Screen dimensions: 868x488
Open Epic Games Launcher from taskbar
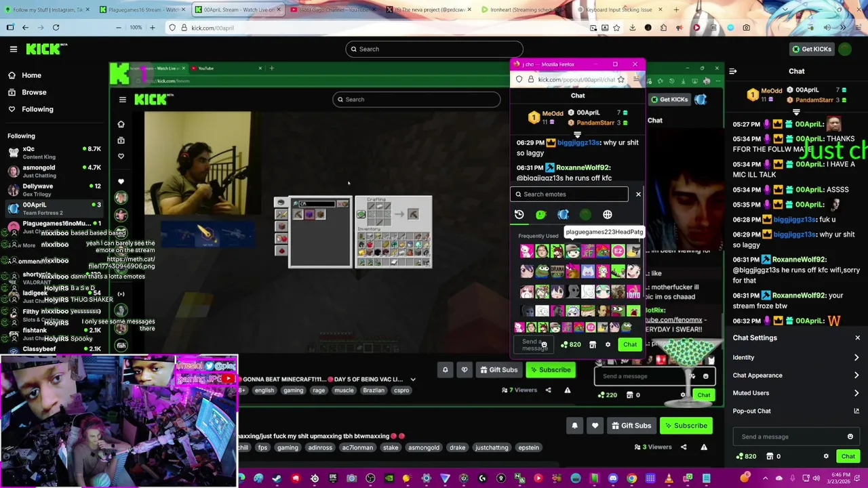click(333, 479)
